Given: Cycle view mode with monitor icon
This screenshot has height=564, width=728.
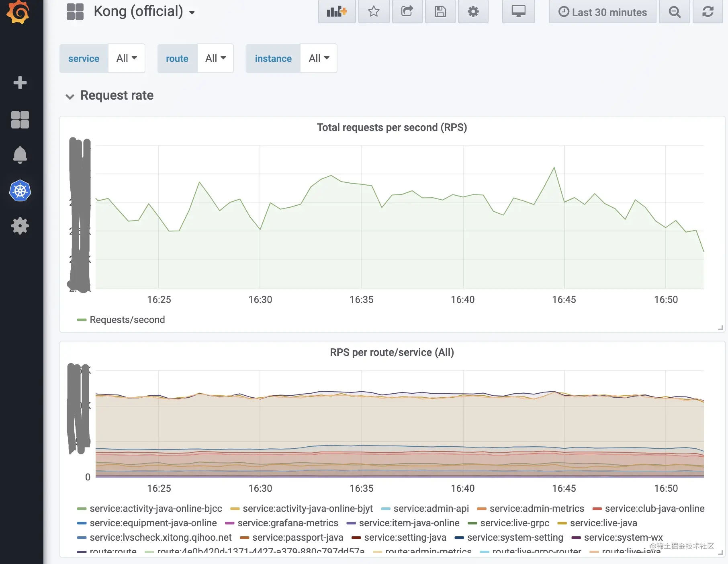Looking at the screenshot, I should [518, 12].
